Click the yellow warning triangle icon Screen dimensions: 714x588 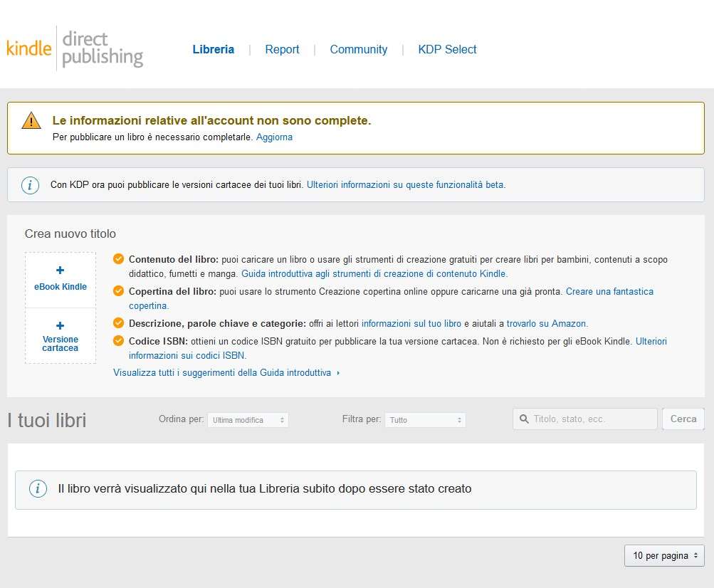coord(31,121)
